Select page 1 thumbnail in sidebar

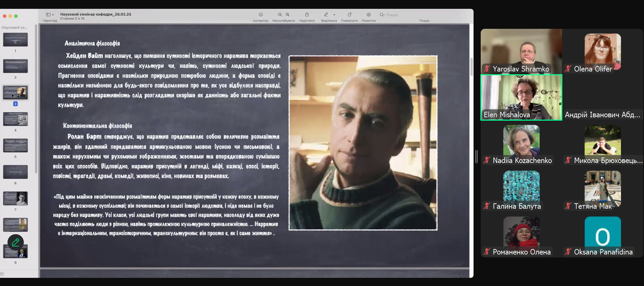[15, 40]
